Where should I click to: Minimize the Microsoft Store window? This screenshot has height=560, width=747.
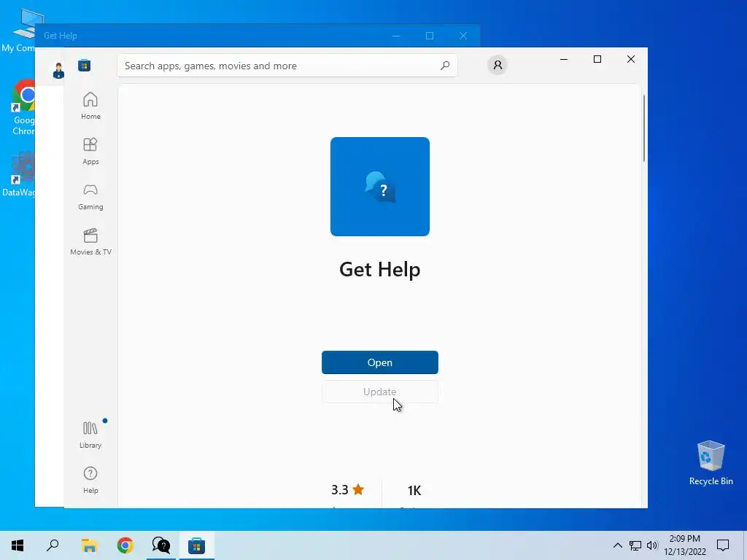click(564, 60)
